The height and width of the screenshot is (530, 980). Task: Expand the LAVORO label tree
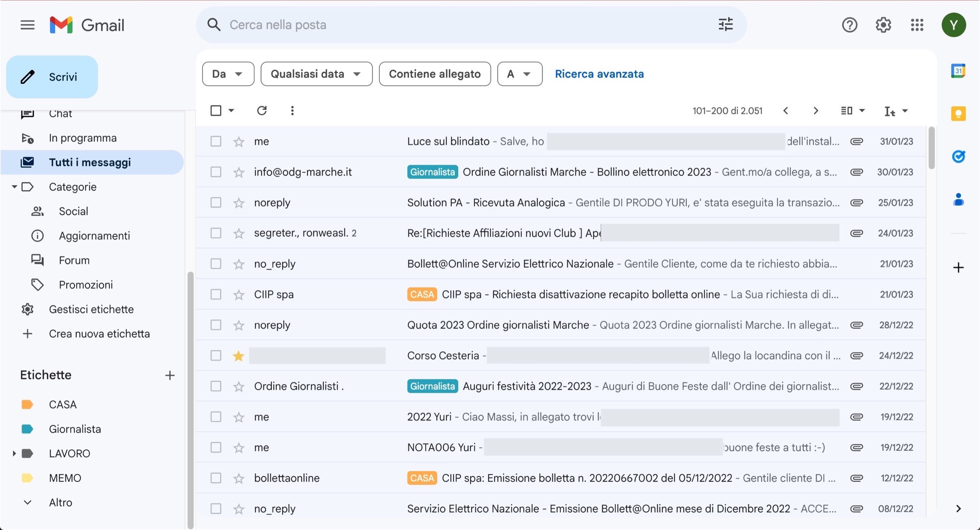tap(14, 453)
